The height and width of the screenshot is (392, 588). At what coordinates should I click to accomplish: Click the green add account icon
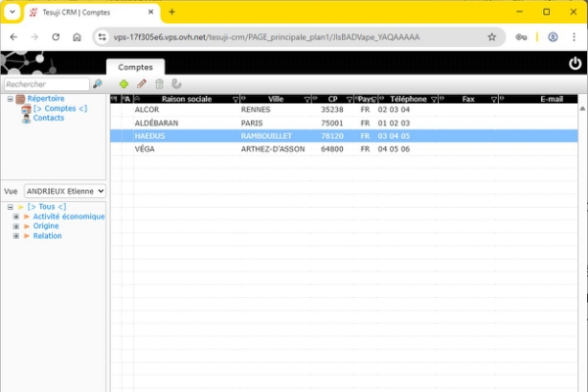[124, 84]
